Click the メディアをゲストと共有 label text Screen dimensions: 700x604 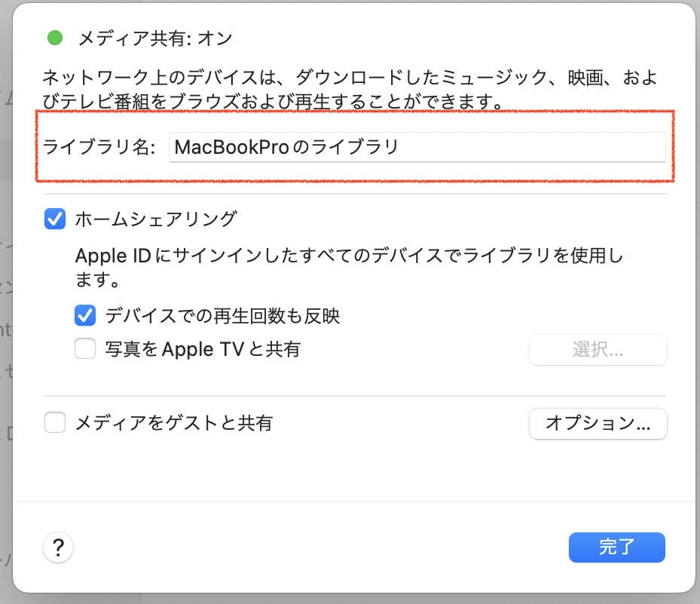(173, 423)
